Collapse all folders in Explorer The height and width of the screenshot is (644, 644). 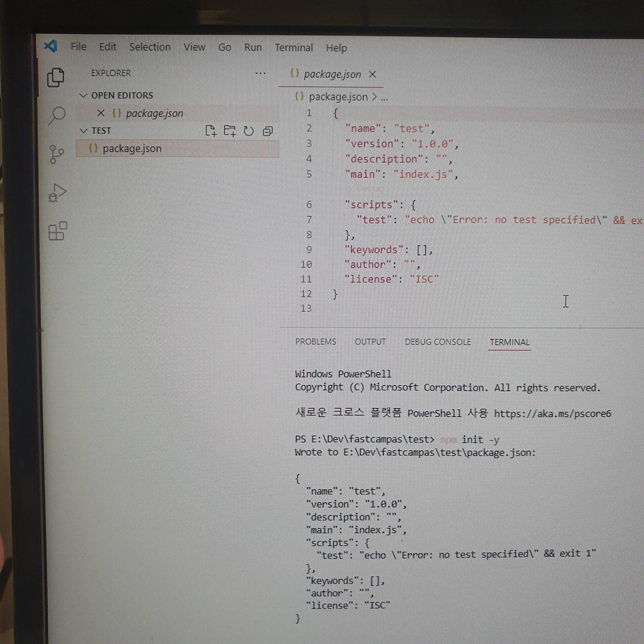268,131
